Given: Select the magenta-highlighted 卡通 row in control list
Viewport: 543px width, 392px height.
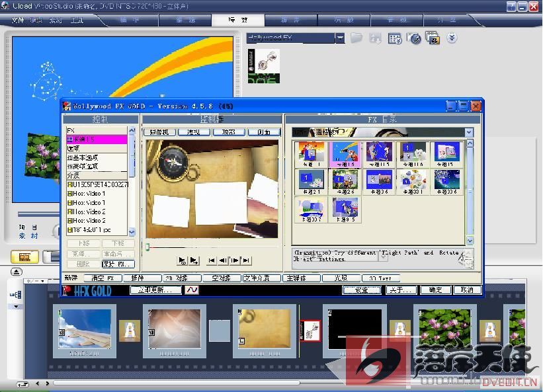Looking at the screenshot, I should [x=97, y=139].
